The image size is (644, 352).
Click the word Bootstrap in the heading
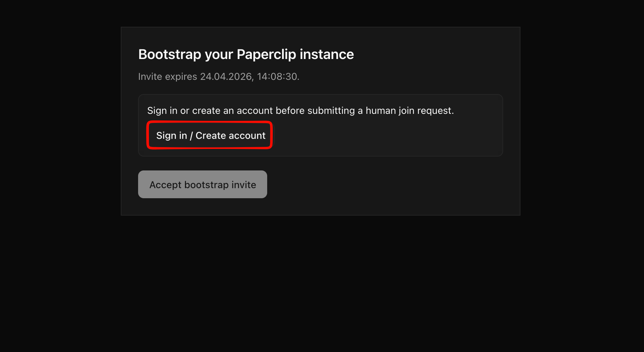(x=170, y=55)
